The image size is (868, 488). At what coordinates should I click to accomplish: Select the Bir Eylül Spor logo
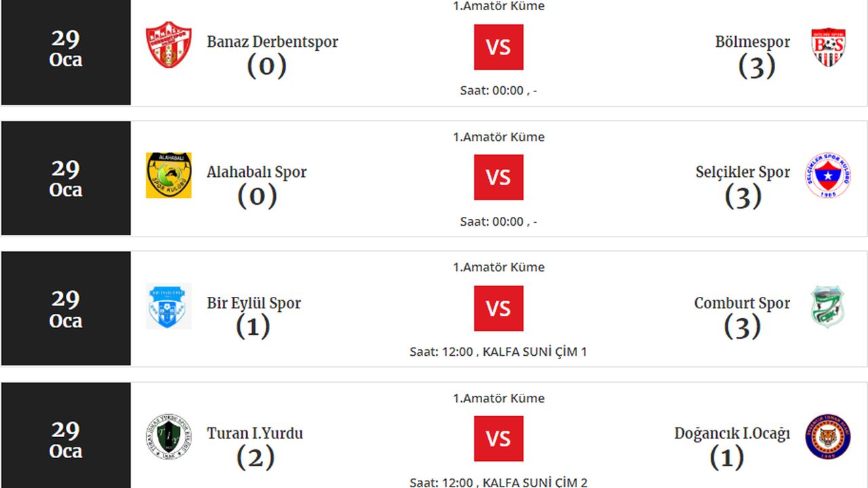coord(168,306)
